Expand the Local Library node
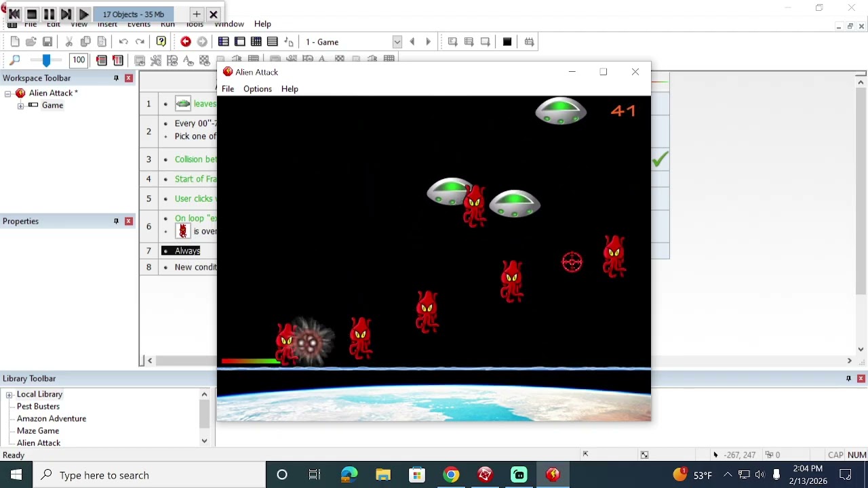The width and height of the screenshot is (868, 488). pyautogui.click(x=9, y=394)
